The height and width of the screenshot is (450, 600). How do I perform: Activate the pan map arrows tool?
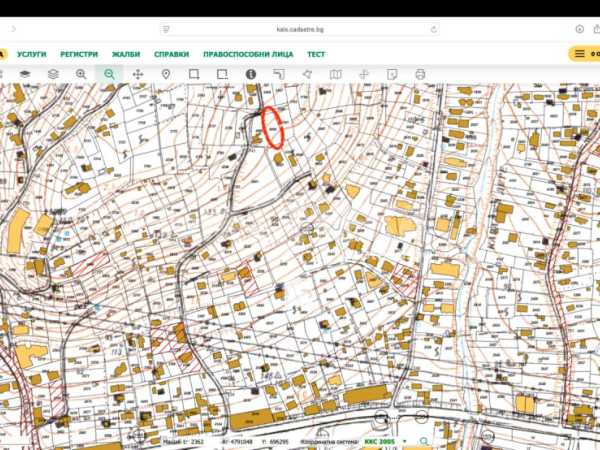click(x=137, y=74)
